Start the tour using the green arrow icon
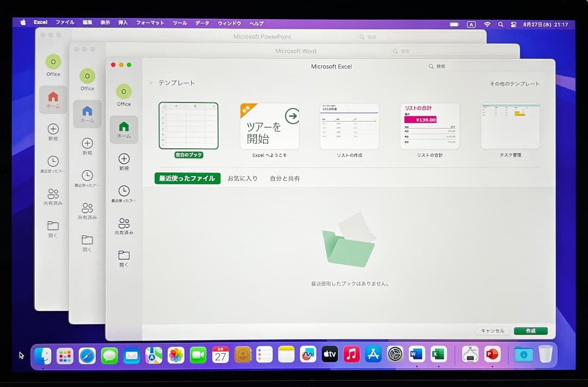588x387 pixels. tap(292, 116)
